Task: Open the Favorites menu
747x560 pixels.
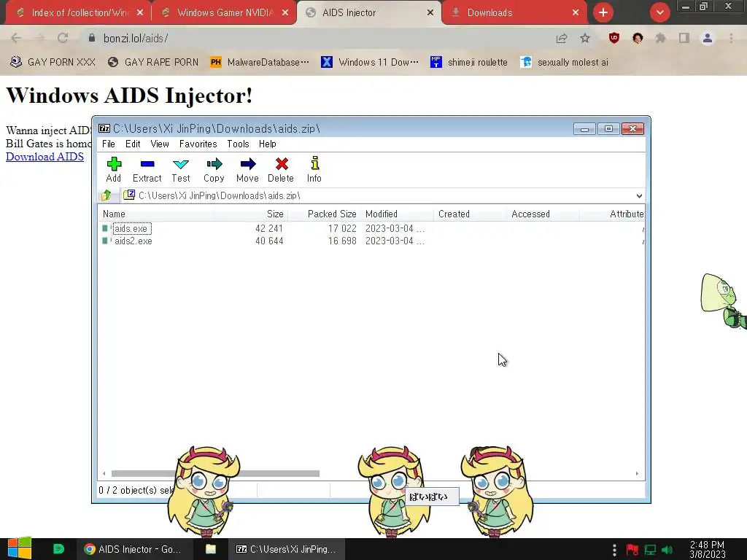Action: (x=198, y=144)
